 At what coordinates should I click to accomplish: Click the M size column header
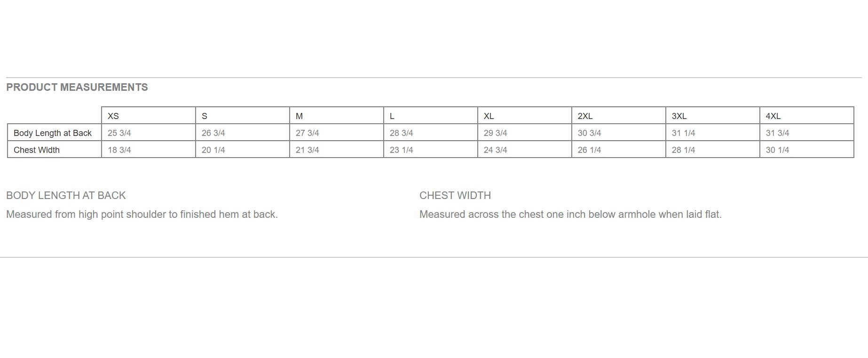point(299,116)
